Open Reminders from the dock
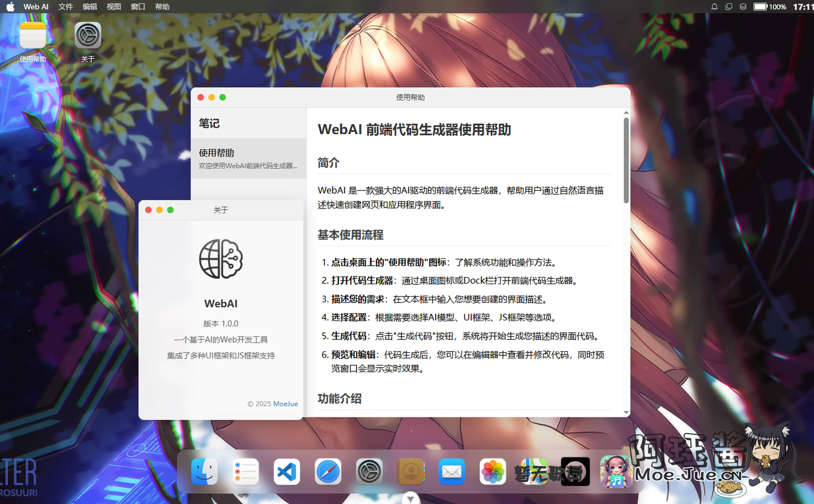 click(245, 471)
